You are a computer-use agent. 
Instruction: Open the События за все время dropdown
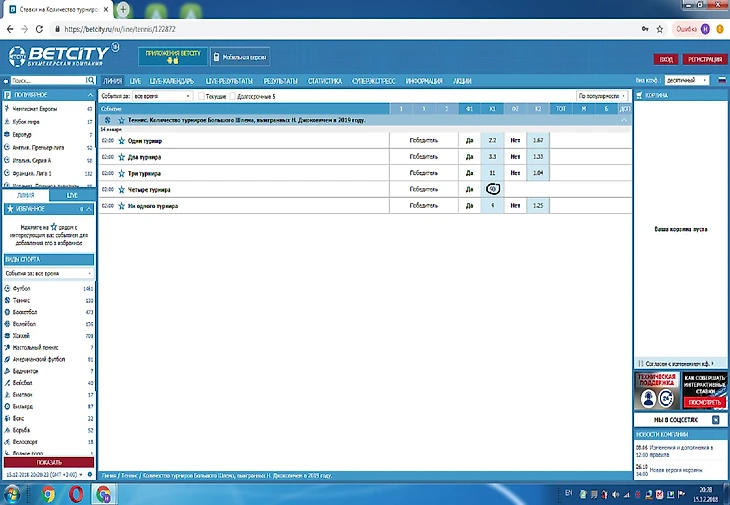tap(161, 96)
